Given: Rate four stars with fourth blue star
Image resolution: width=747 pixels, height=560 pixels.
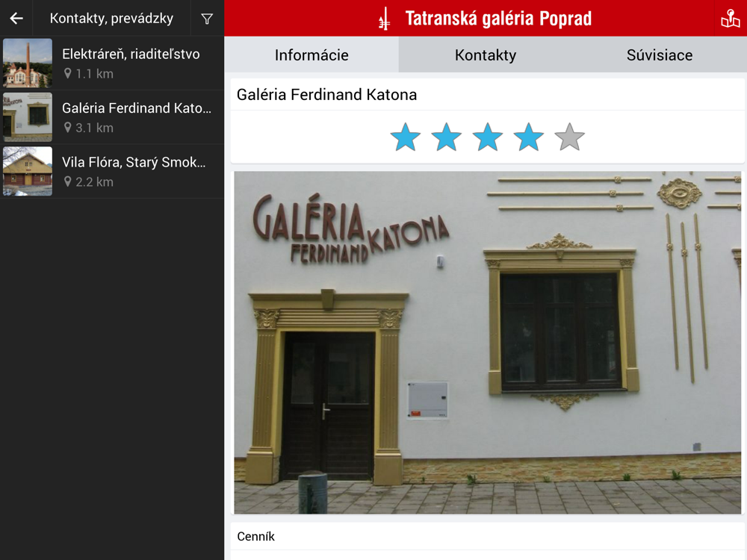Looking at the screenshot, I should (x=529, y=137).
